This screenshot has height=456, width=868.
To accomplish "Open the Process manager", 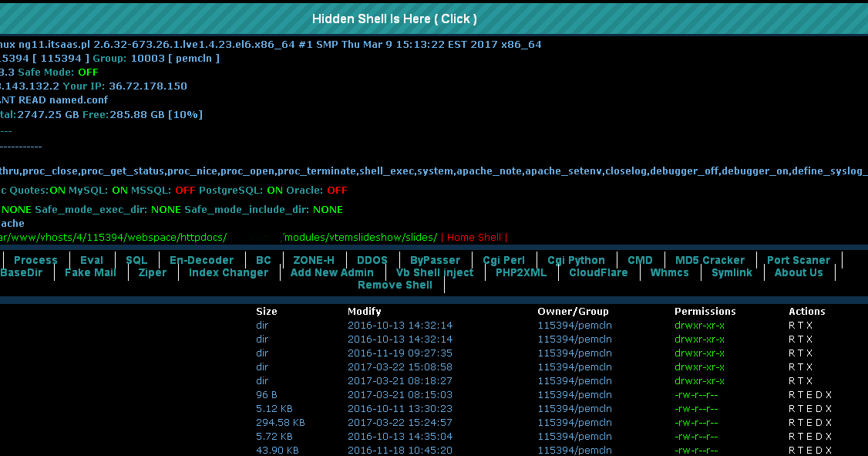I will click(x=35, y=260).
